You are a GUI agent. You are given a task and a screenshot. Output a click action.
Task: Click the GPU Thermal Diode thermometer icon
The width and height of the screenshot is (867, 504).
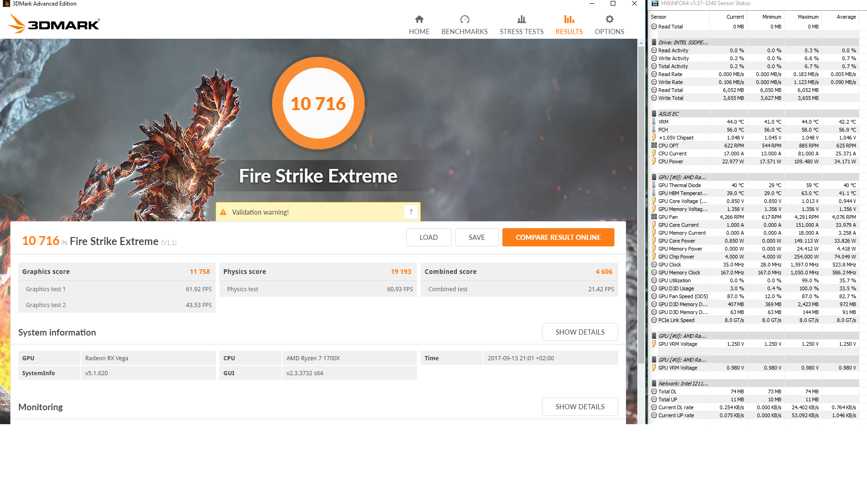(654, 185)
